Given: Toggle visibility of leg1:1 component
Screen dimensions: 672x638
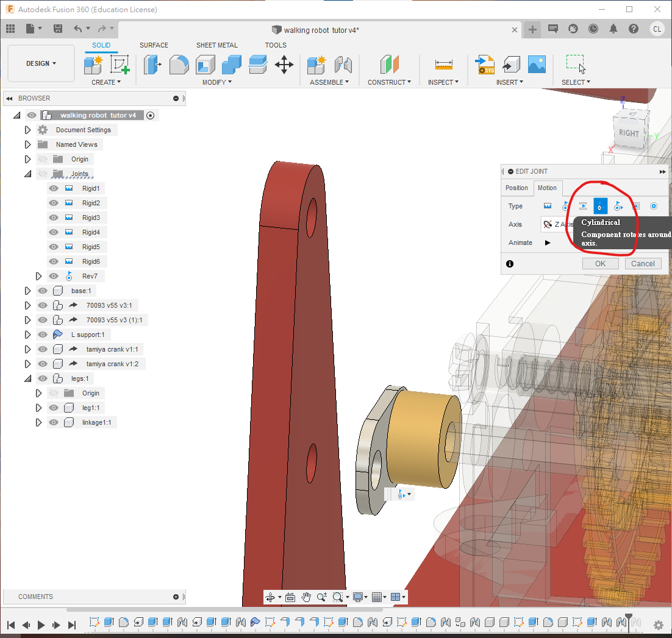Looking at the screenshot, I should pos(54,408).
